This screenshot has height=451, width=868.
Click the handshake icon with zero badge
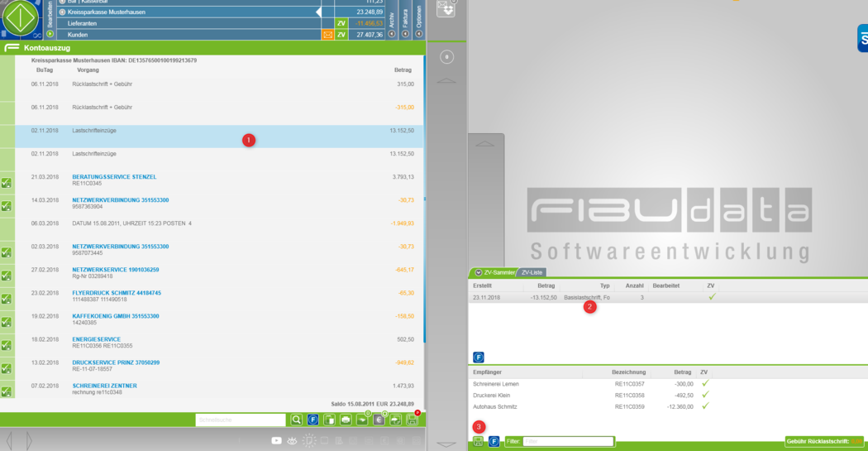(362, 420)
